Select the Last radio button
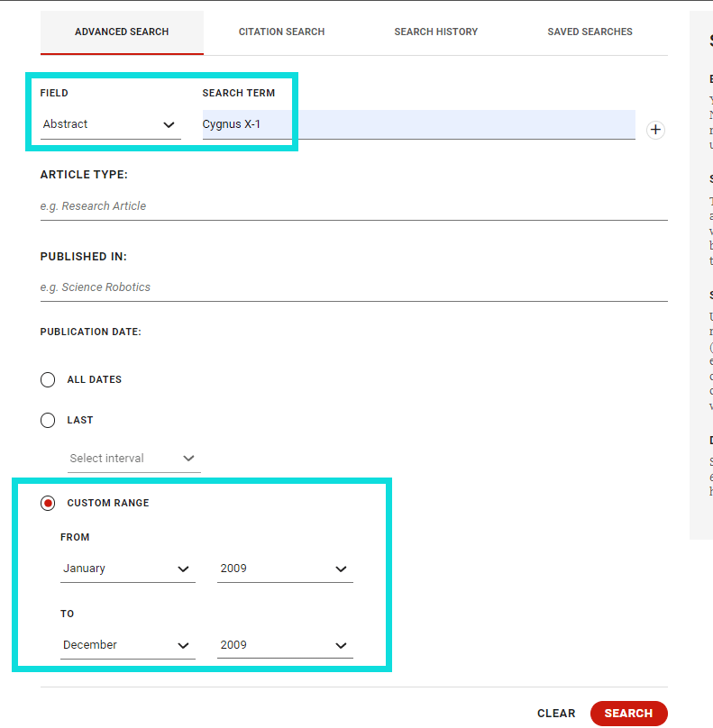This screenshot has width=713, height=728. (x=48, y=420)
